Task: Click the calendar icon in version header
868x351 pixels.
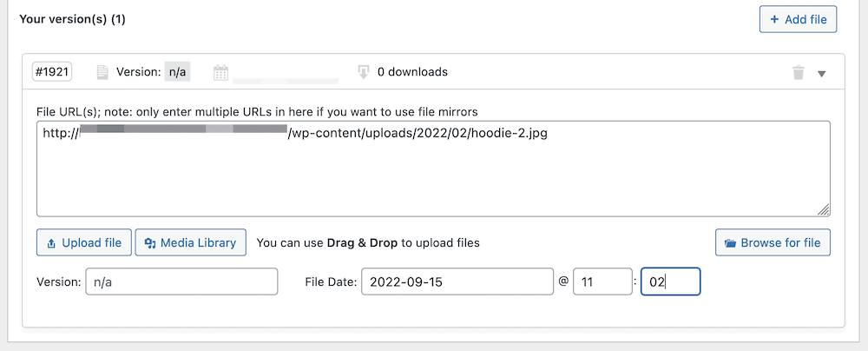Action: coord(220,73)
